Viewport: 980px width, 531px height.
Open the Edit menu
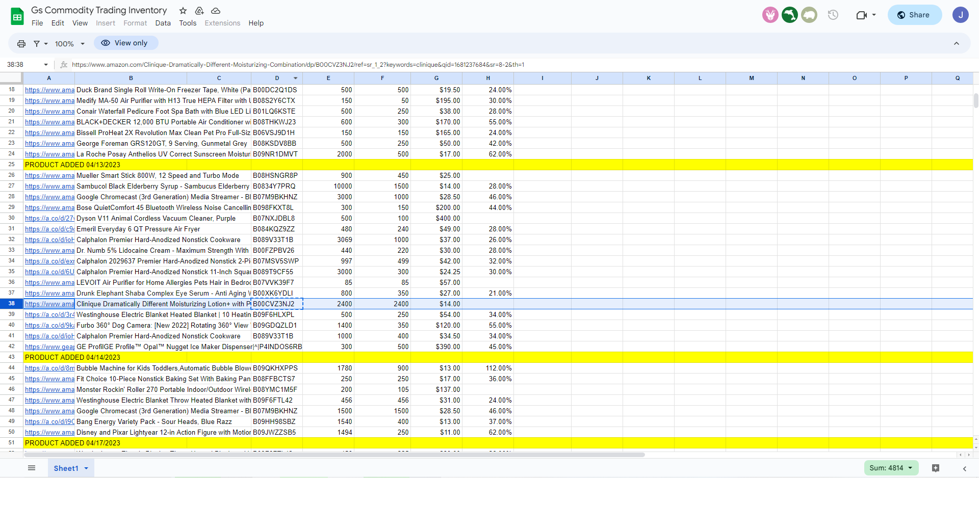coord(58,23)
